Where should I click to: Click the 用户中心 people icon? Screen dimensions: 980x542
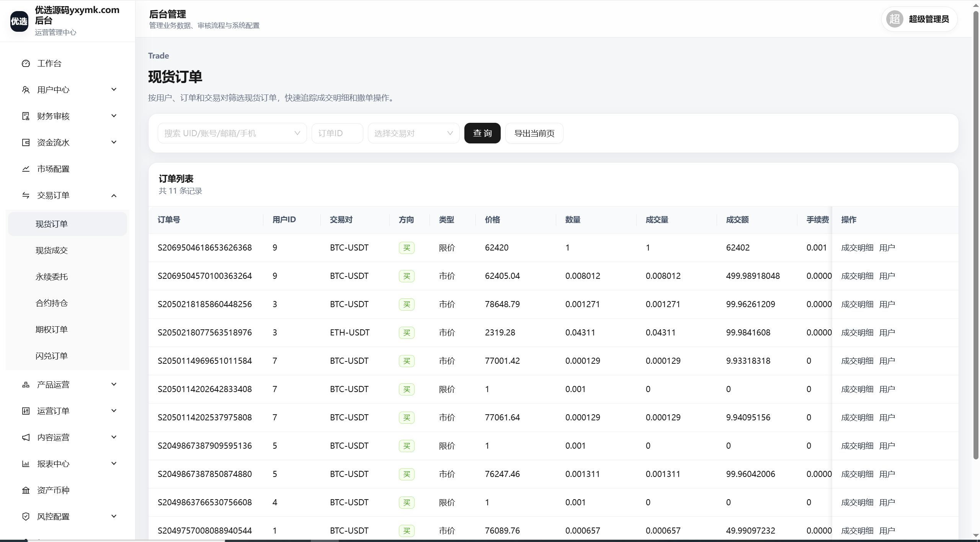26,90
